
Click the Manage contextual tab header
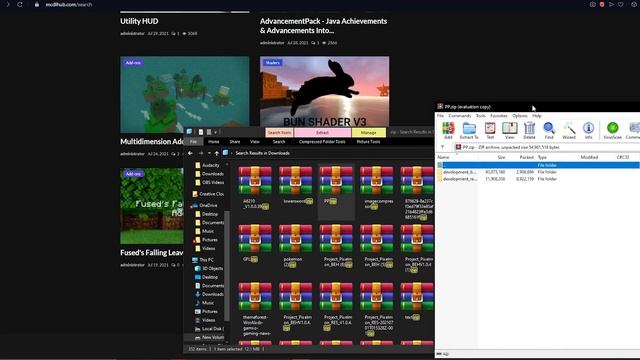tap(369, 133)
